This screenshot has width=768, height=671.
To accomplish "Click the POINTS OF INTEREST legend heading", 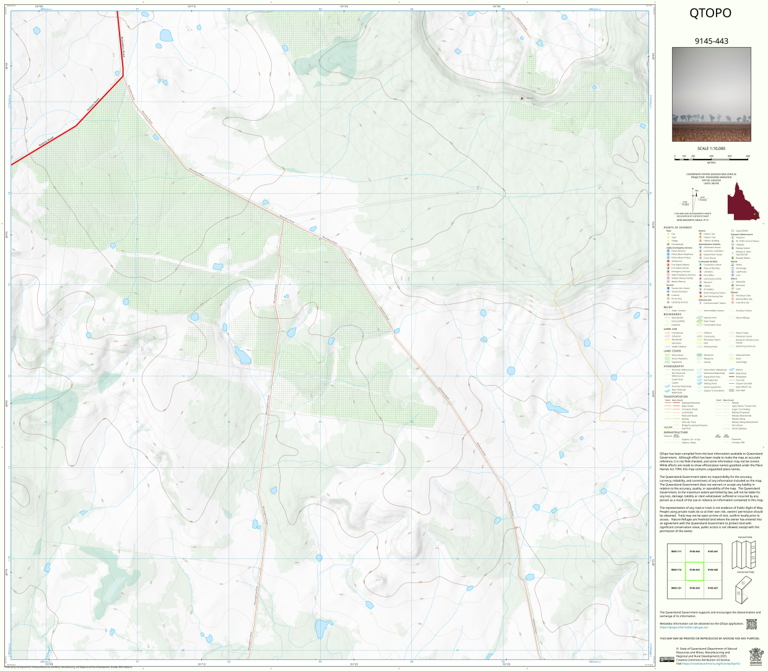I will 677,228.
